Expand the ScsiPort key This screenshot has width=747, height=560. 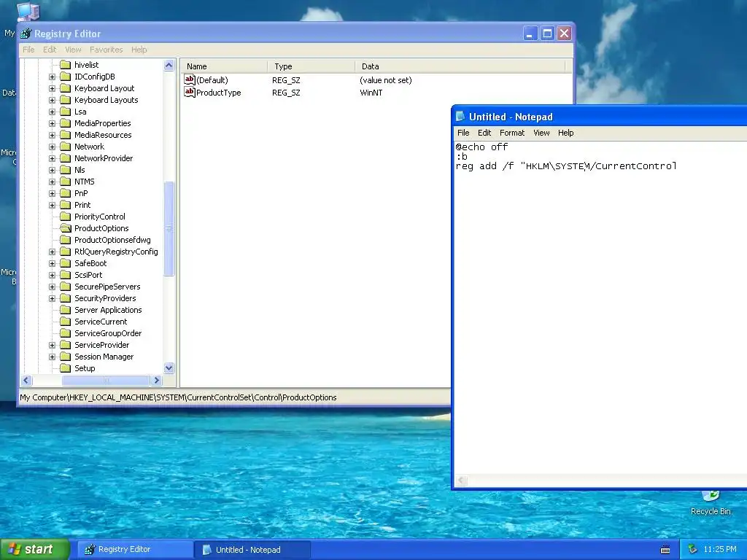click(x=53, y=275)
